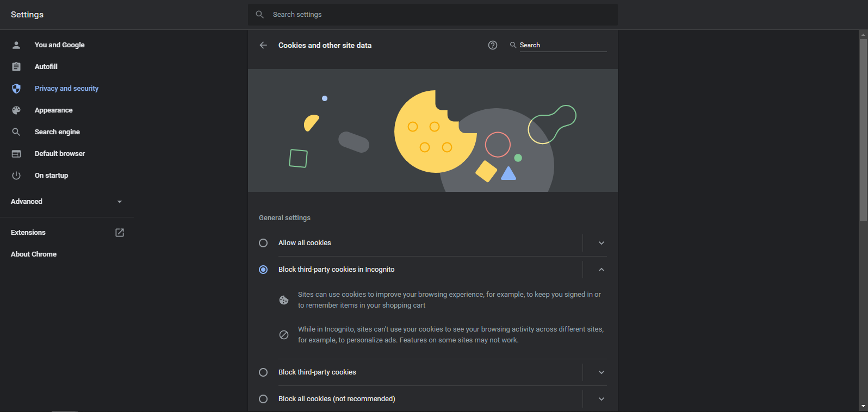Click the back arrow beside Cookies title

pyautogui.click(x=263, y=45)
